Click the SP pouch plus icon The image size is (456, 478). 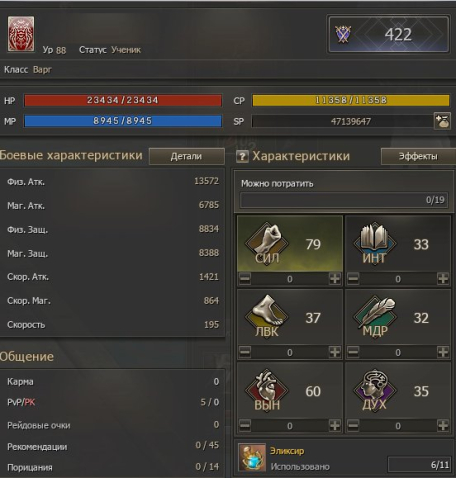442,121
